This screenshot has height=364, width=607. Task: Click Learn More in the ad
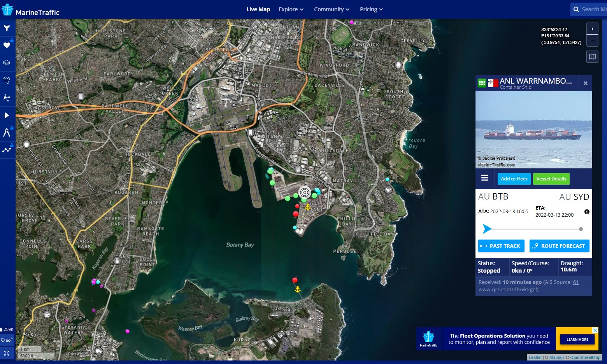click(577, 339)
